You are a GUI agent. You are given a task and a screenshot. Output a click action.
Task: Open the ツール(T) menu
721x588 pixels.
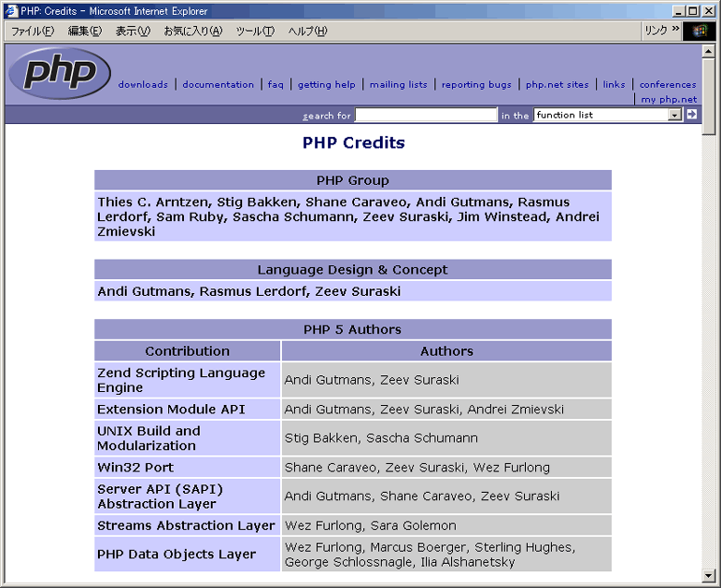click(255, 31)
